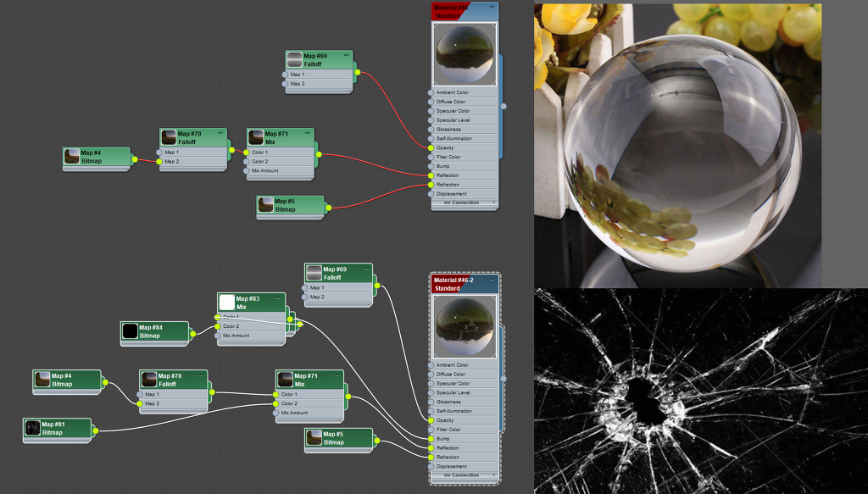Click the white thumbnail of Map #83 Mix

coord(226,303)
